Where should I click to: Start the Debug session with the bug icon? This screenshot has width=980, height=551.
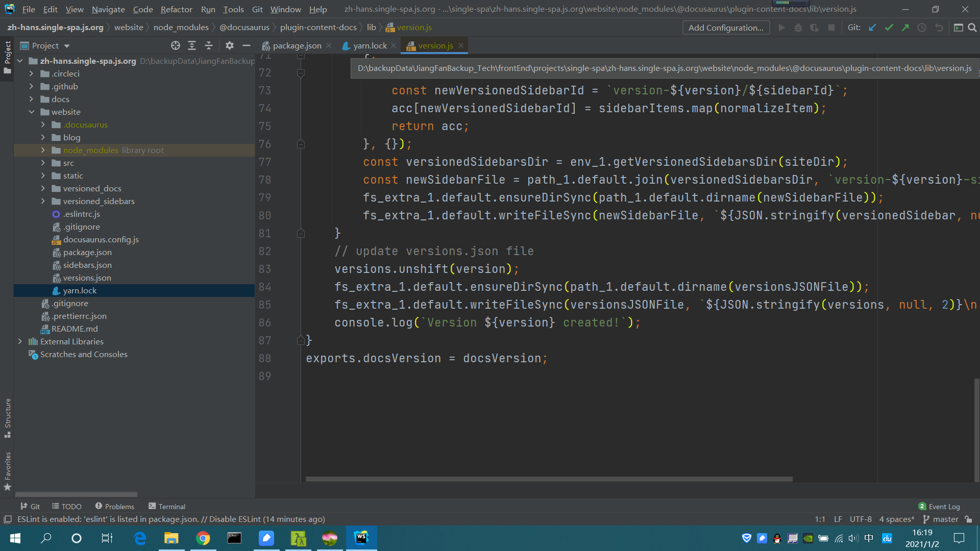798,28
